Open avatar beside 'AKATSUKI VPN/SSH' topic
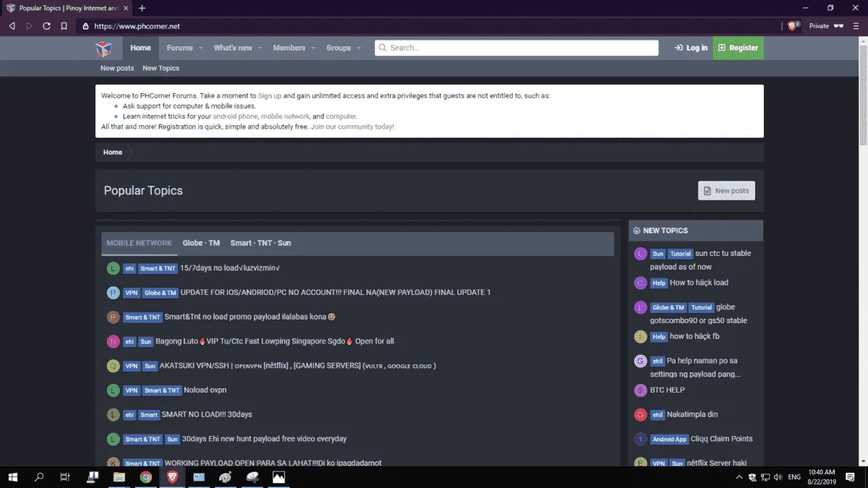This screenshot has width=868, height=488. coord(114,366)
